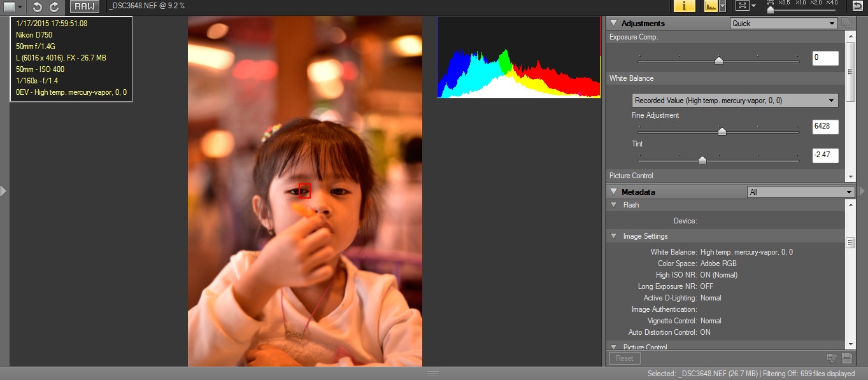Click the Exposure Comp slider handle
The image size is (868, 380).
(x=719, y=60)
